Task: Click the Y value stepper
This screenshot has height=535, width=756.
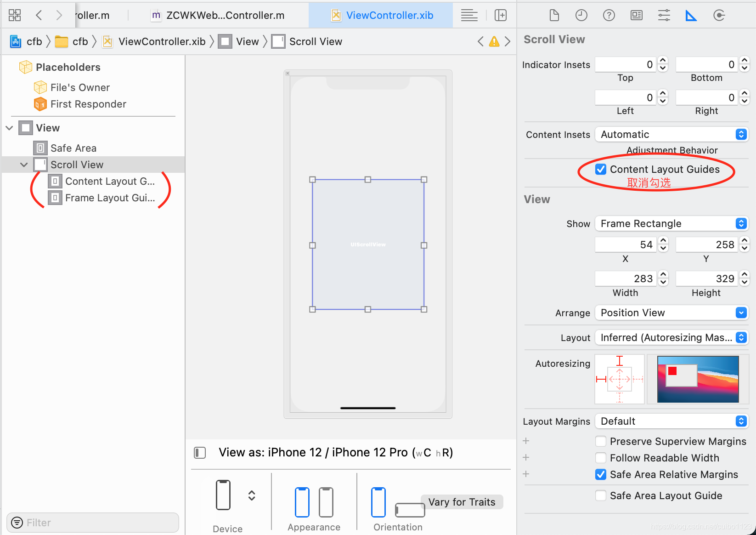Action: [745, 245]
